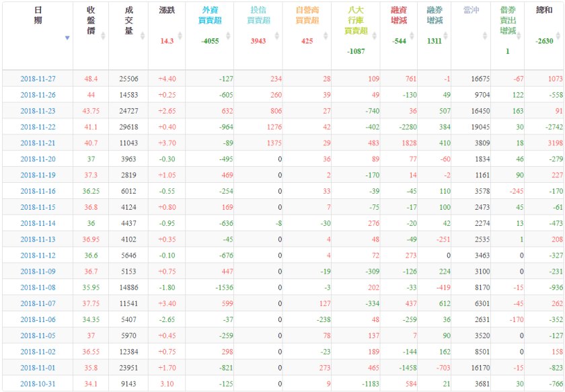Click sort icon beside 成交量 header
This screenshot has height=392, width=565.
pyautogui.click(x=142, y=36)
